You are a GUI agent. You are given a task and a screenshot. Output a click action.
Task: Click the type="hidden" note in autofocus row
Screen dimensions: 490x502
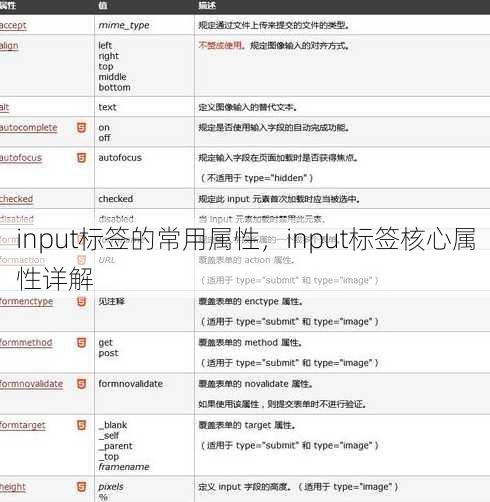(x=257, y=178)
